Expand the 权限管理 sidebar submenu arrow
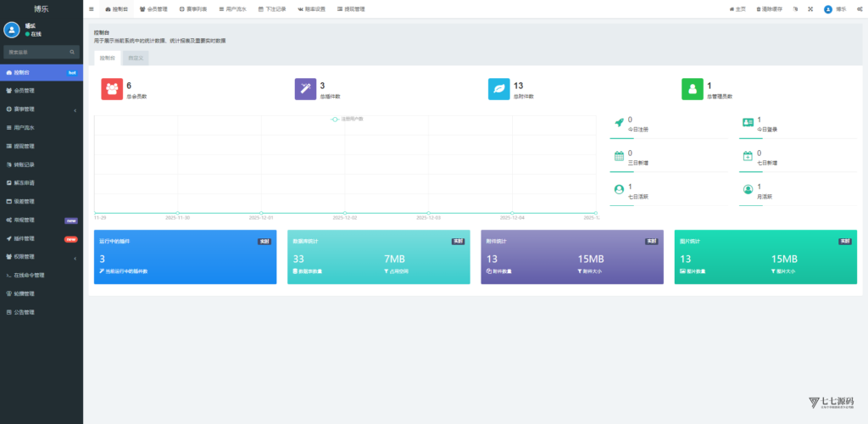This screenshot has width=868, height=424. click(75, 258)
